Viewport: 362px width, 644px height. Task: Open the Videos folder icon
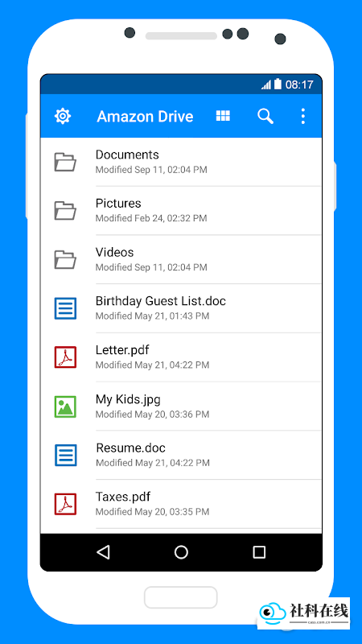[x=65, y=259]
